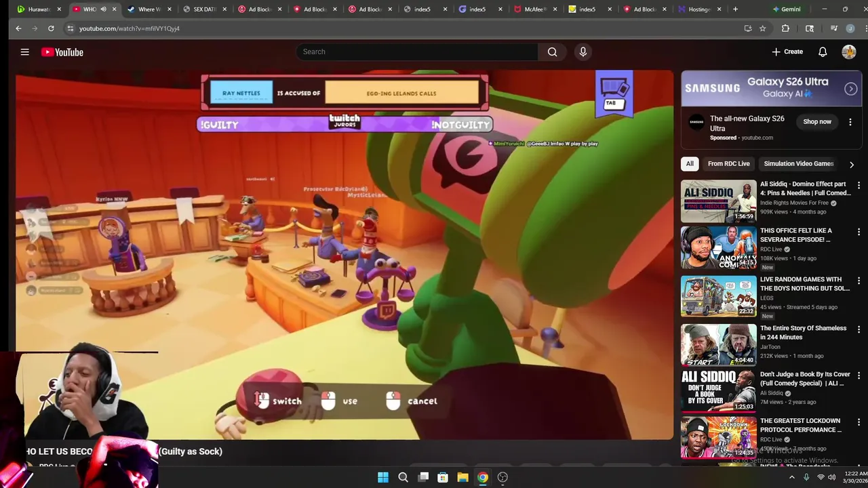
Task: Click the Indie Rights Movies For Free channel
Action: 794,203
